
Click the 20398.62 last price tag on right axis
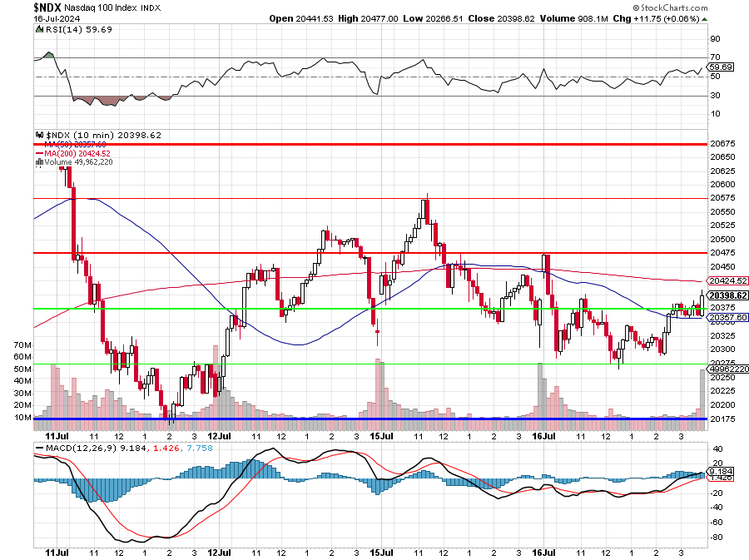(727, 295)
